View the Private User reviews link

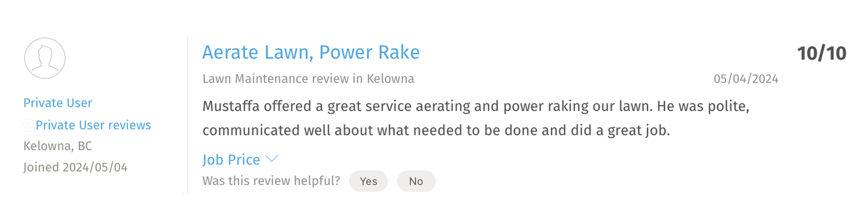tap(93, 125)
